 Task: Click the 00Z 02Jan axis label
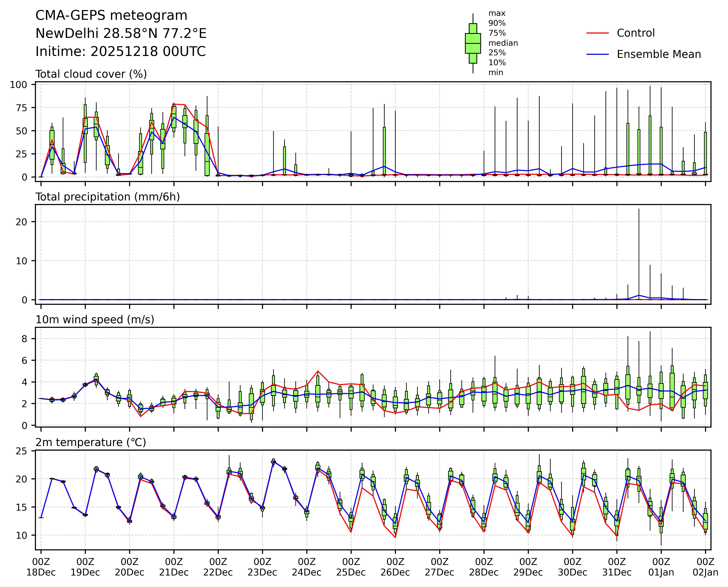[705, 567]
